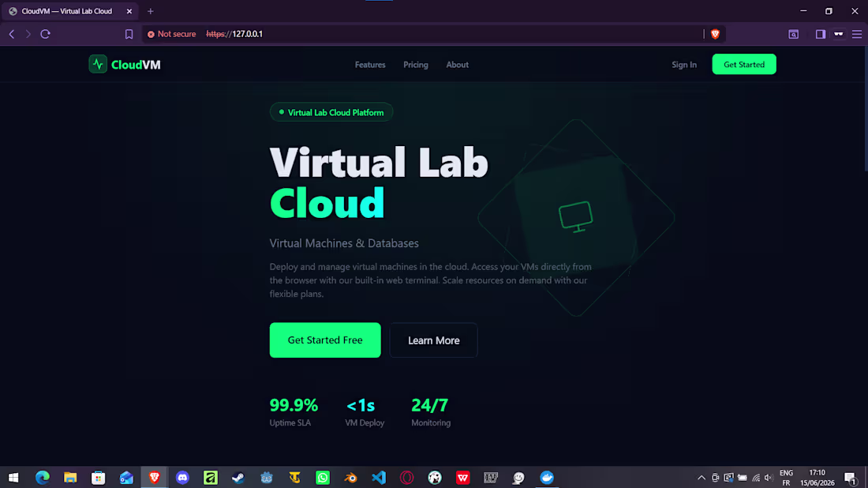Go back using browser back arrow
This screenshot has height=488, width=868.
[12, 34]
